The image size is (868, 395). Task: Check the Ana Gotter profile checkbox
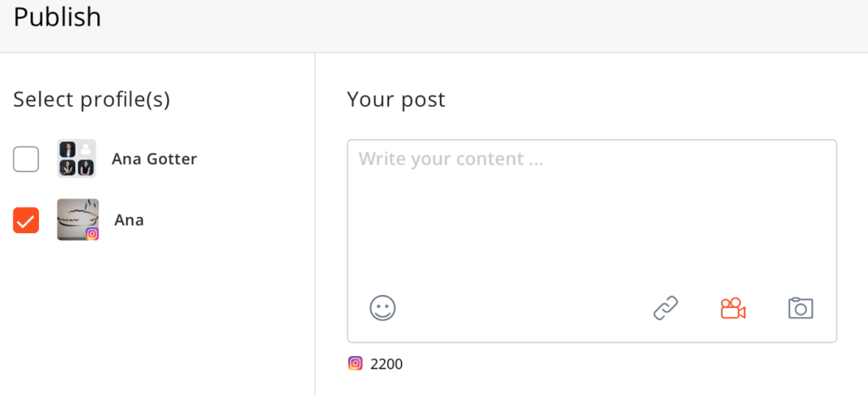pos(26,159)
